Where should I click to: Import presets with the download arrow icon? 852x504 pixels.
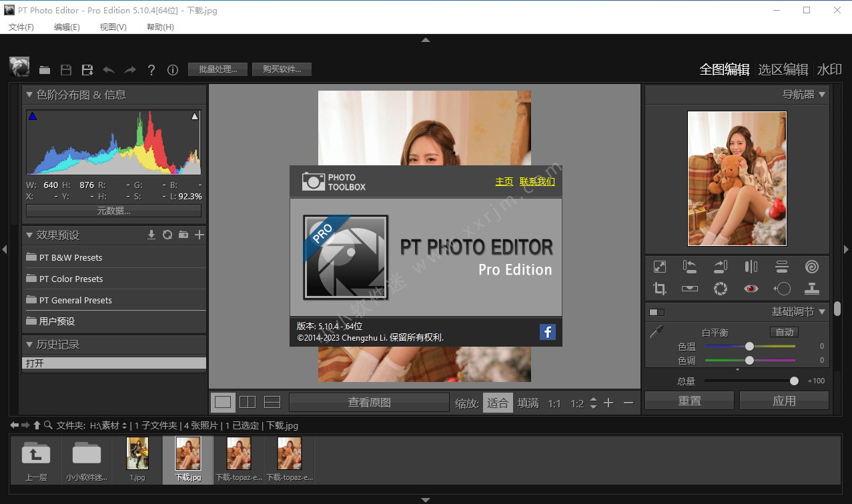151,235
